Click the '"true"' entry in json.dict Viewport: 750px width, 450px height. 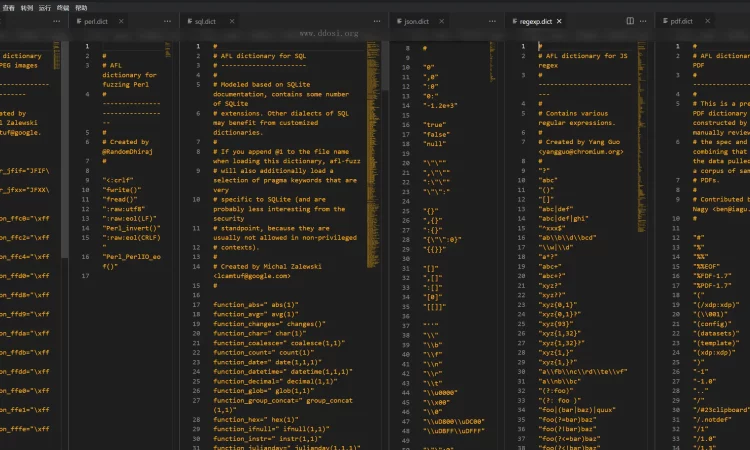pos(434,125)
